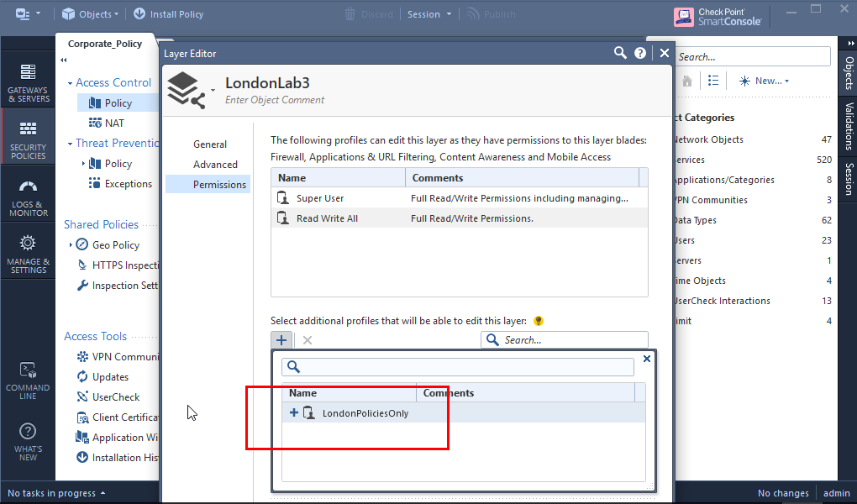Open the Validations side tab
This screenshot has height=504, width=857.
coord(849,126)
